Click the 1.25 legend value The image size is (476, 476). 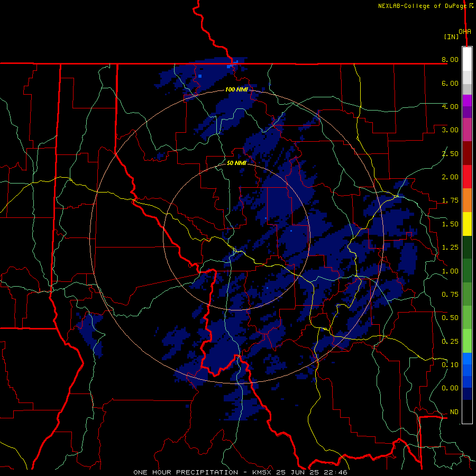[x=450, y=248]
